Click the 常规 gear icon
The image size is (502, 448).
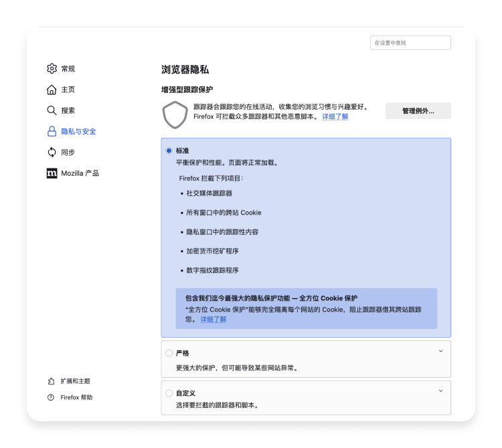tap(52, 68)
